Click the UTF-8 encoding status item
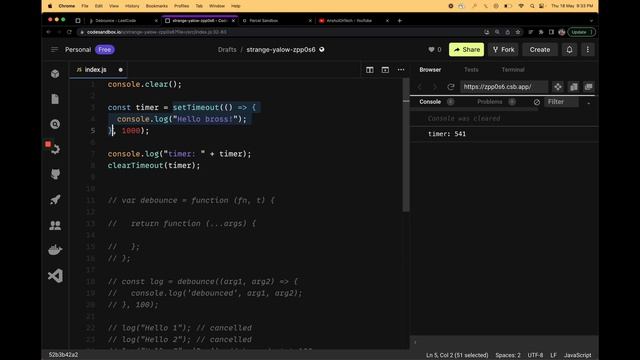This screenshot has width=640, height=360. [x=535, y=355]
